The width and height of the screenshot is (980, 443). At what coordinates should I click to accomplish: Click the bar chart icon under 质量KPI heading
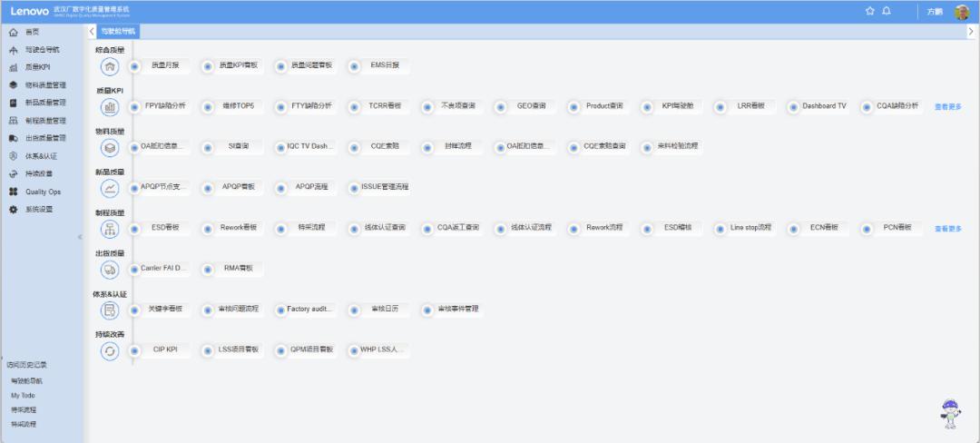[110, 107]
